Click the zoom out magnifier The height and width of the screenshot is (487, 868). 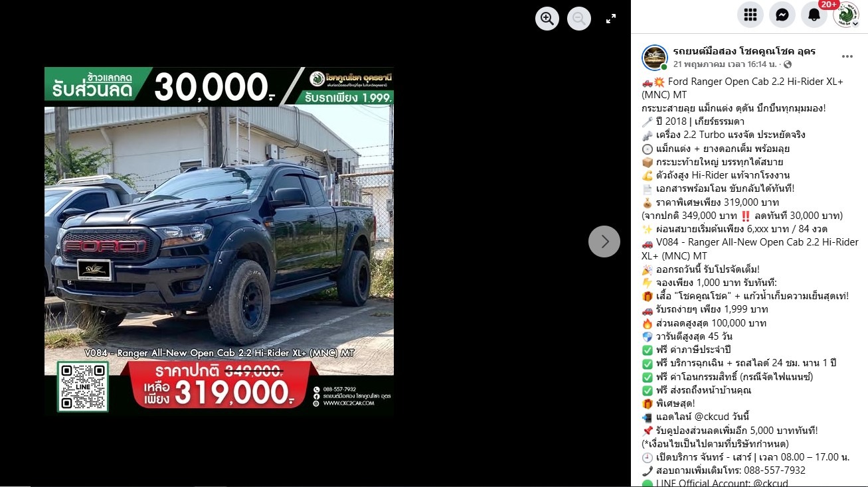(579, 19)
